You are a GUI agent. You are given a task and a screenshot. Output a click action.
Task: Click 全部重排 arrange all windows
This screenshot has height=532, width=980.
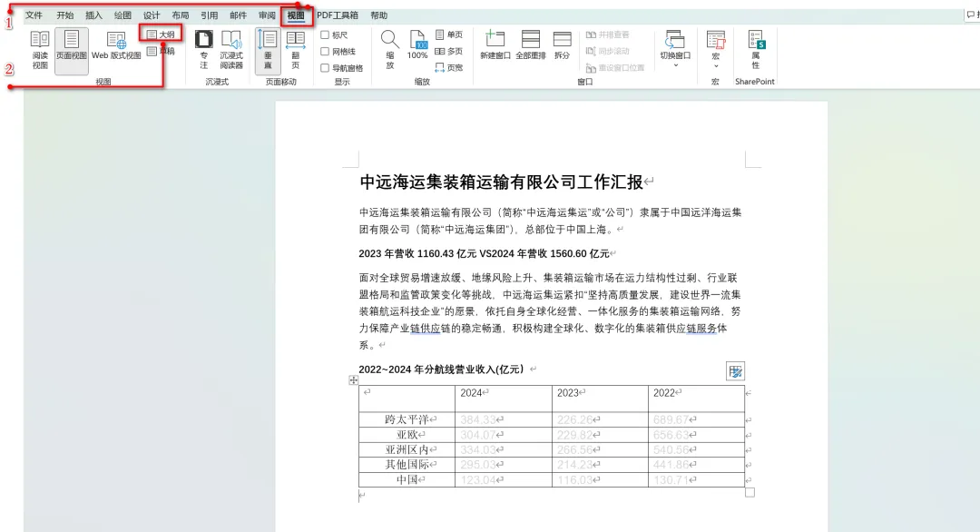(531, 45)
